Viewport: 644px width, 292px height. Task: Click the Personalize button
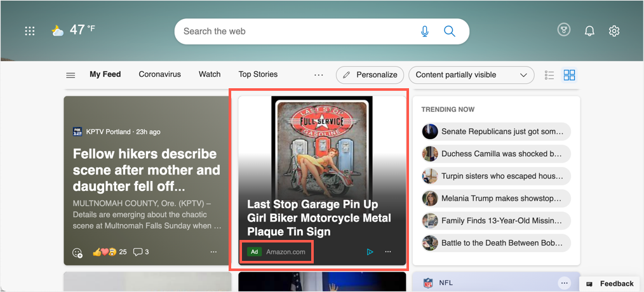tap(370, 75)
